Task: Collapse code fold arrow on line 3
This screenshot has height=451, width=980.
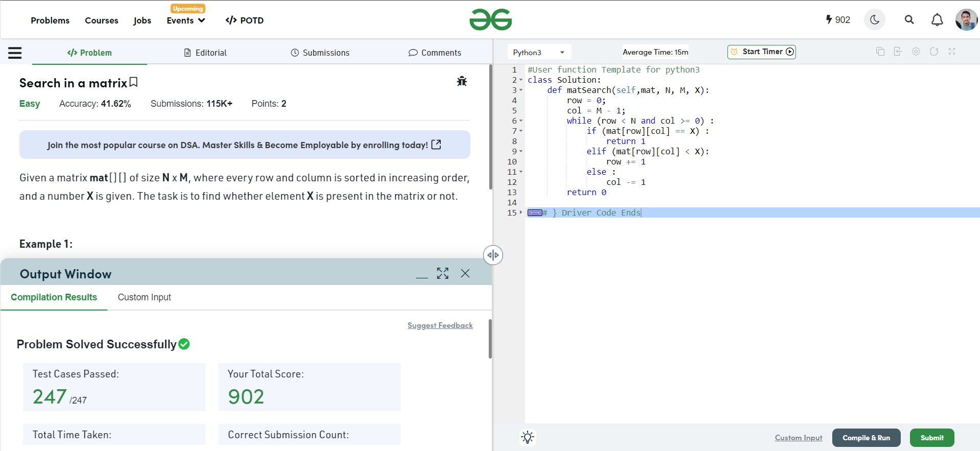Action: [x=521, y=90]
